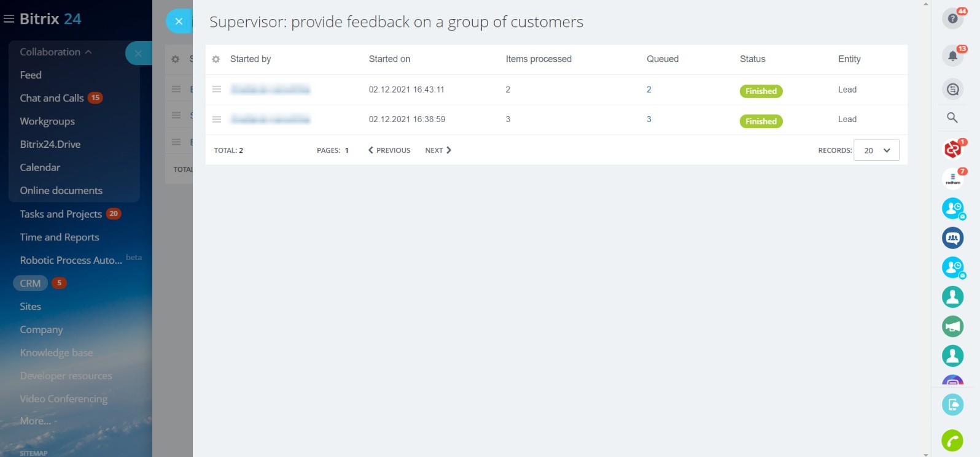Open Tasks and Projects menu
Screen dimensions: 980x457
61,214
